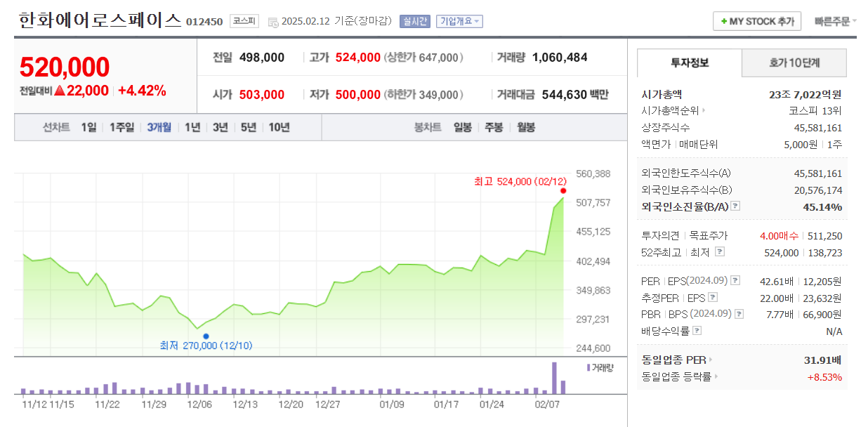Click help icon beside 외국인소진율(B/A)
Viewport: 868px width, 427px height.
click(735, 206)
